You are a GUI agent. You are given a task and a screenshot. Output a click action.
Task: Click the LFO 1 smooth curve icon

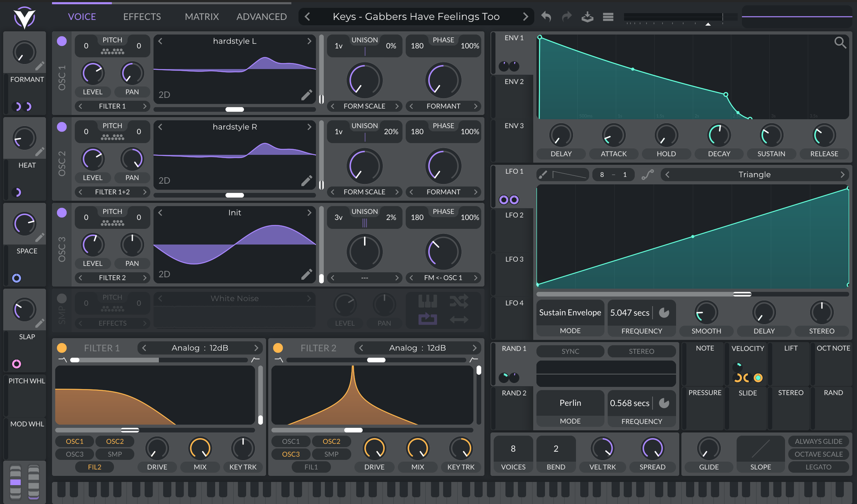(648, 174)
